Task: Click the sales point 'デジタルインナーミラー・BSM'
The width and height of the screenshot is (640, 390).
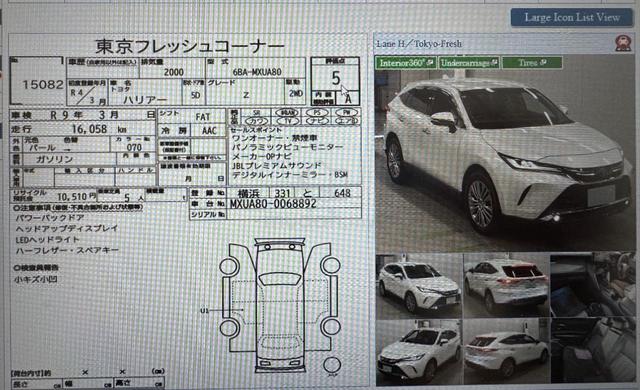Action: (290, 175)
